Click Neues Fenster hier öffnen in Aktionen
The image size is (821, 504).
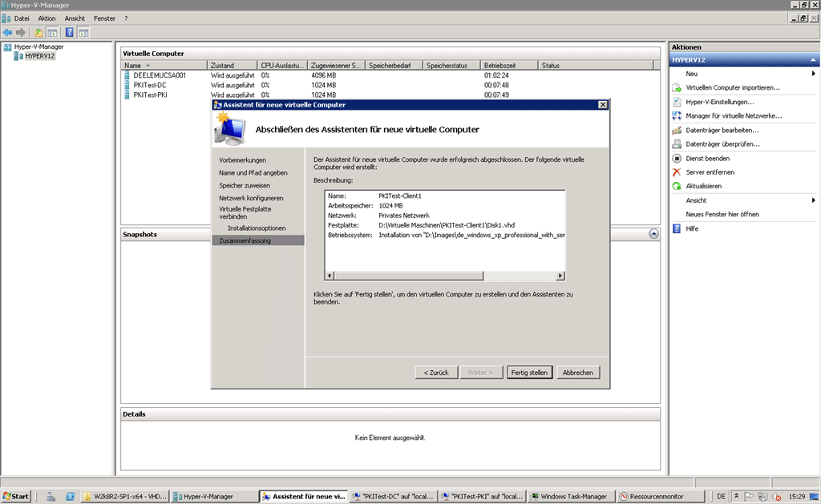(722, 215)
